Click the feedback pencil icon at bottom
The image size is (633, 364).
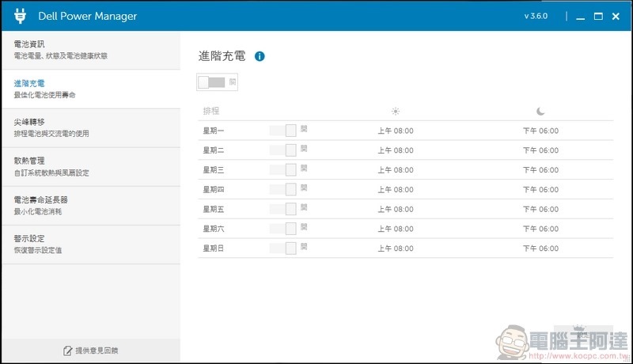pyautogui.click(x=67, y=351)
